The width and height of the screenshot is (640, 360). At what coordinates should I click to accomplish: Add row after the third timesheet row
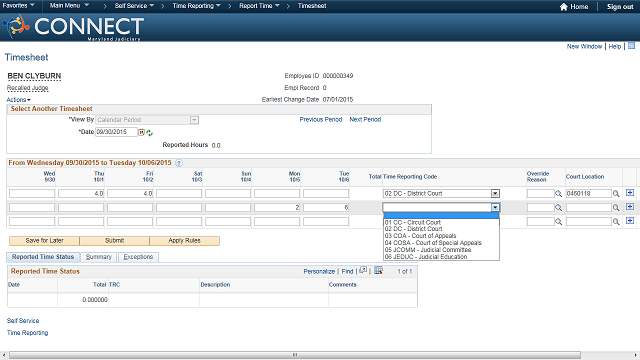(630, 220)
